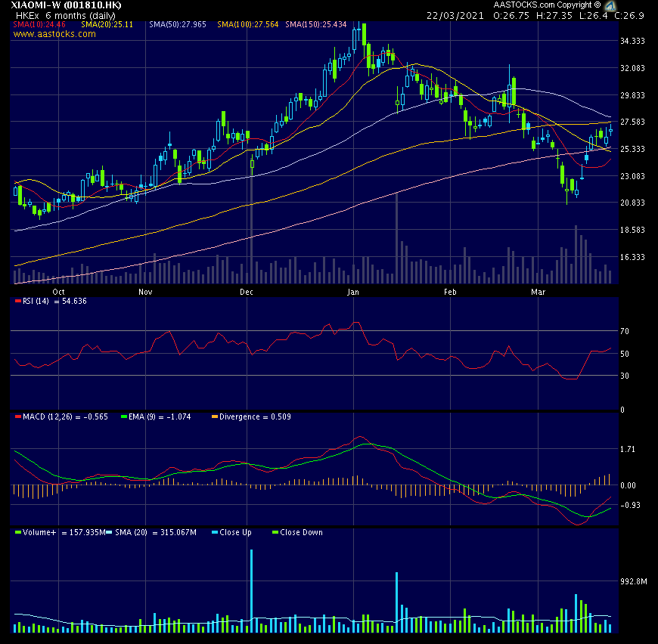Click the MACD 1.71 axis label
Screen dimensions: 658x644
[x=627, y=449]
